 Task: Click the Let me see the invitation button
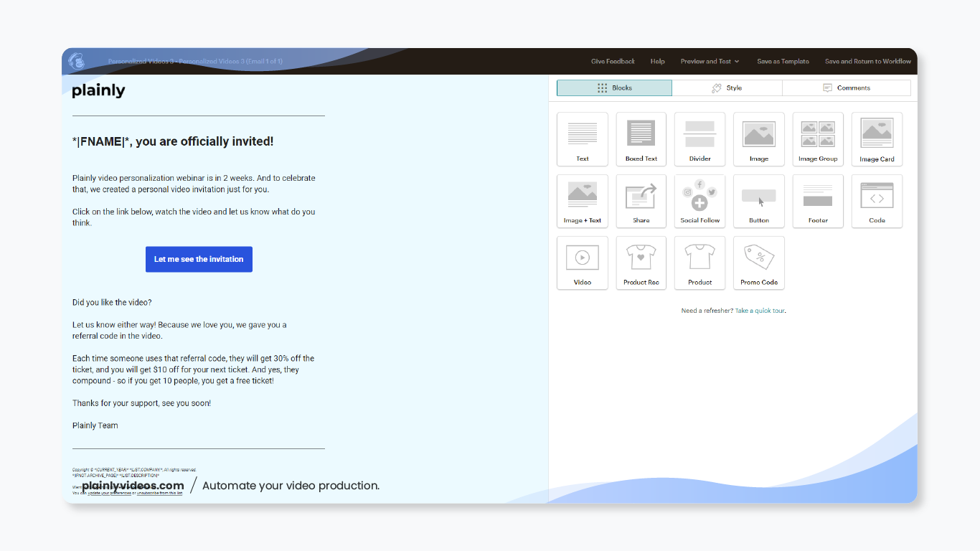pyautogui.click(x=199, y=259)
